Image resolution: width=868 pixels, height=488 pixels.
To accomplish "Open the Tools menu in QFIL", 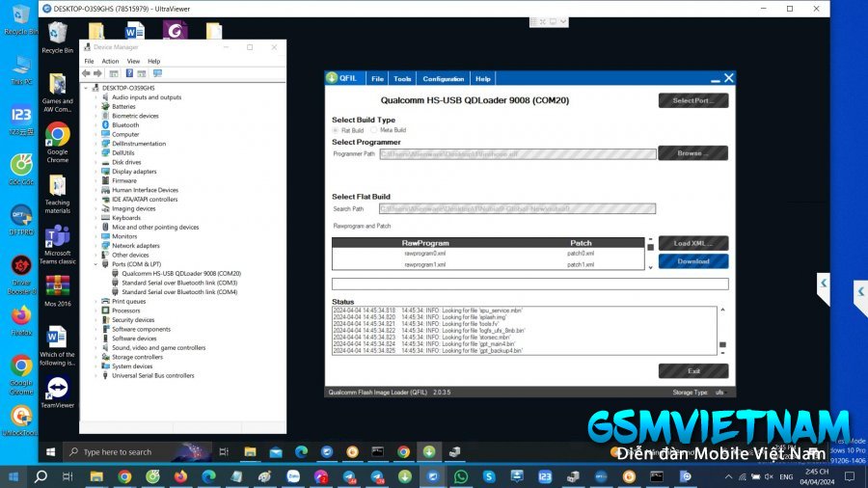I will tap(402, 78).
